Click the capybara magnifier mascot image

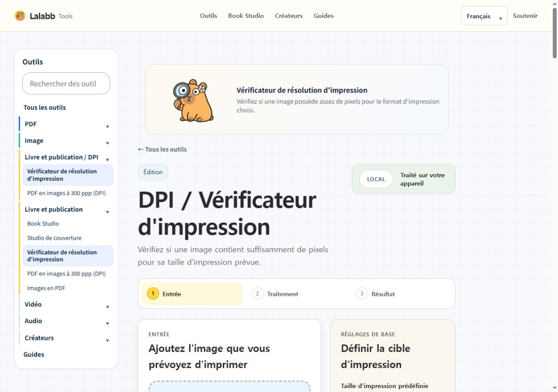(193, 100)
